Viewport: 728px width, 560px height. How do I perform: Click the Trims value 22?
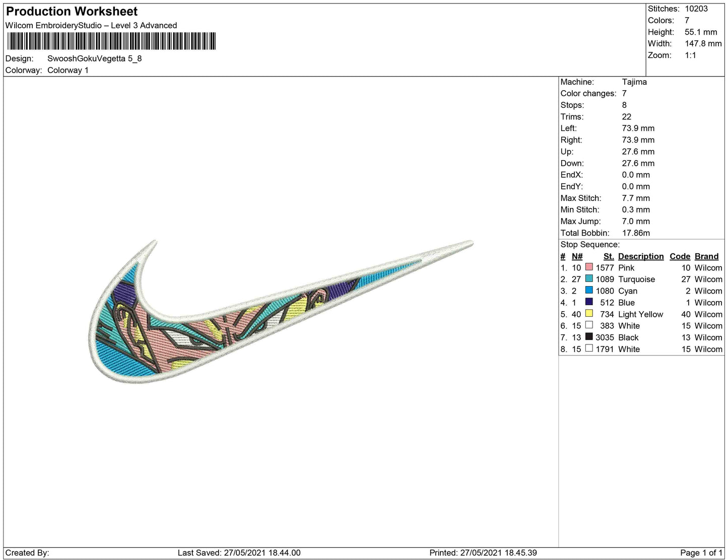(627, 116)
